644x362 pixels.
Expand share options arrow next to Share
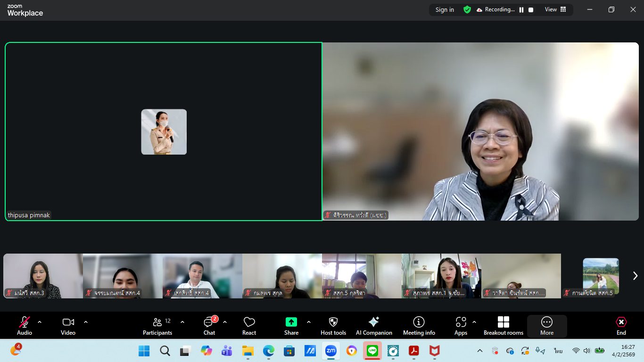309,322
